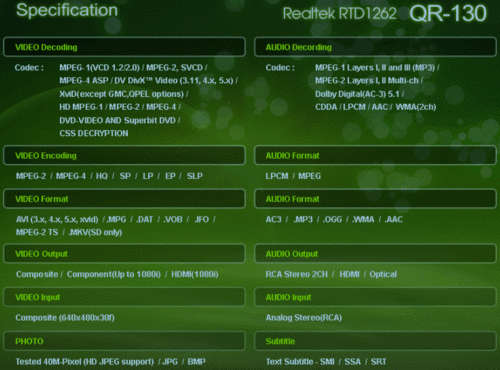Click 'HD MPEG-1 / MPEG-2 / MPEG-4' line
This screenshot has height=370, width=500.
click(x=120, y=107)
